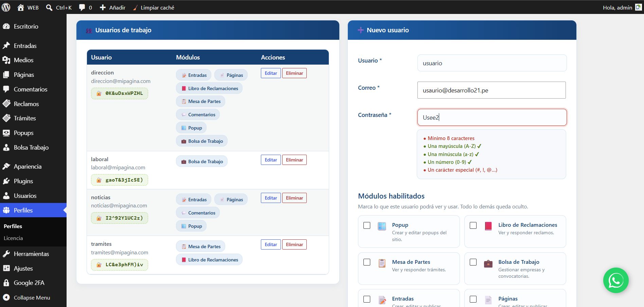The width and height of the screenshot is (644, 307).
Task: Click the direccion password 0K&uDsxWPZHL
Action: click(120, 93)
